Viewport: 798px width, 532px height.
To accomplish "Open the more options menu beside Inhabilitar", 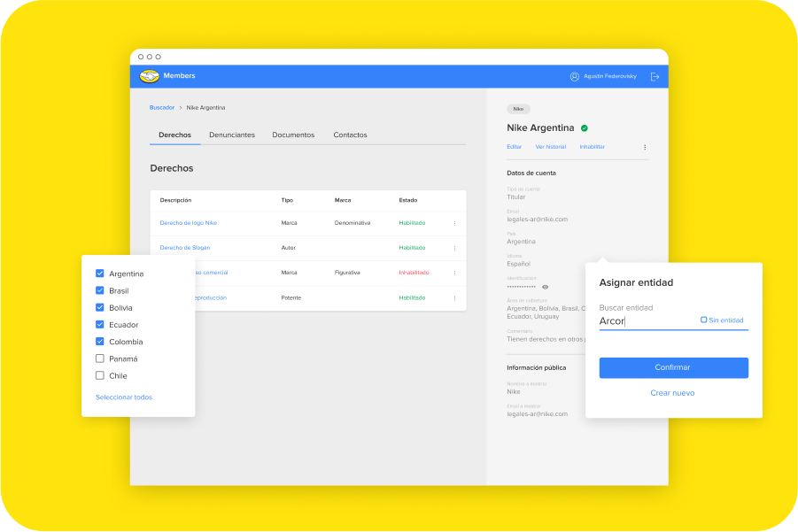I will [x=645, y=147].
